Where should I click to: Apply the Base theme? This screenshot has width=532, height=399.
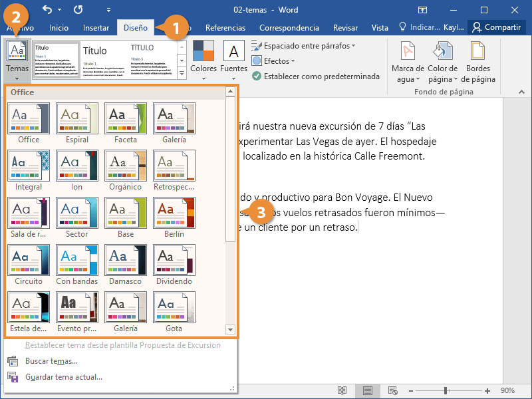[x=126, y=217]
